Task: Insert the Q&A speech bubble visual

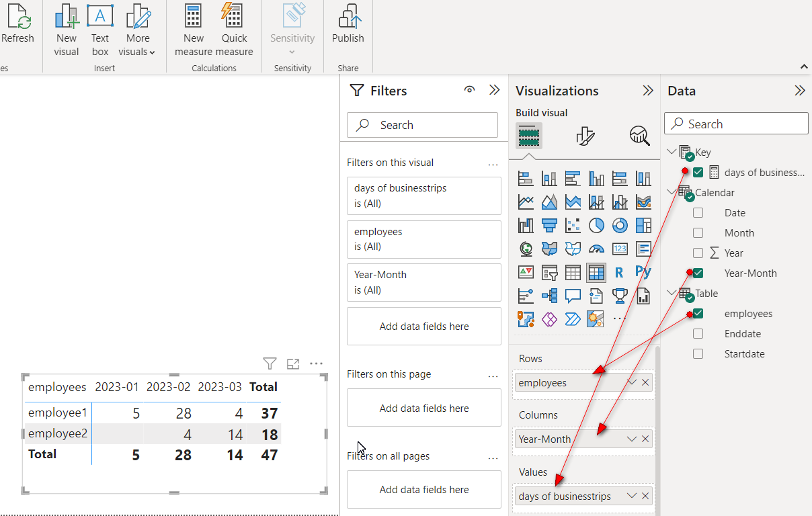Action: [x=573, y=296]
